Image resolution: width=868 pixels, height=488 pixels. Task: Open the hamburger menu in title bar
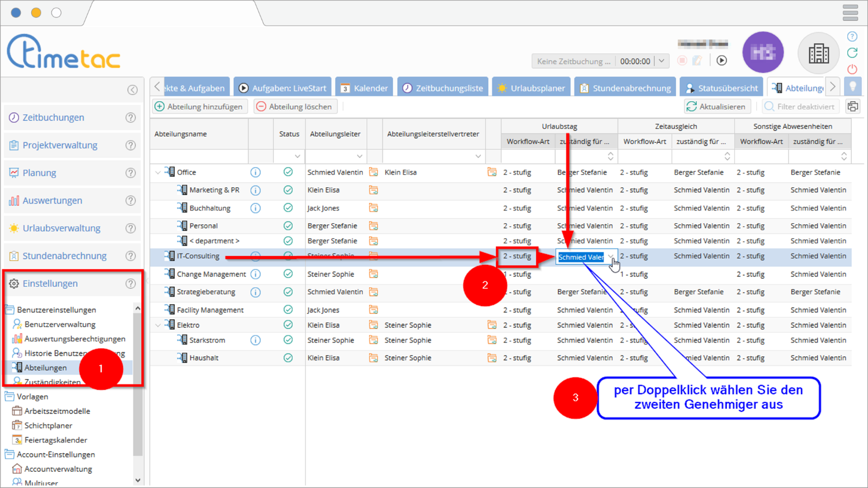coord(850,12)
